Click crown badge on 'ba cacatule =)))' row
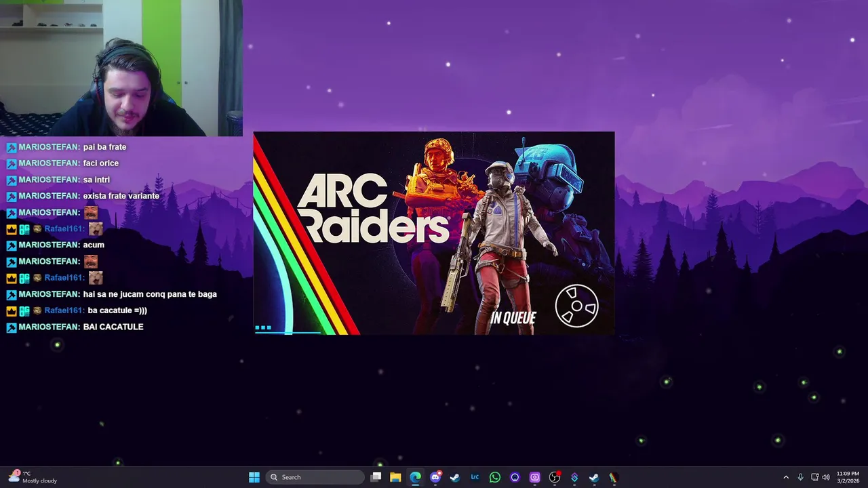Viewport: 868px width, 488px height. 11,310
